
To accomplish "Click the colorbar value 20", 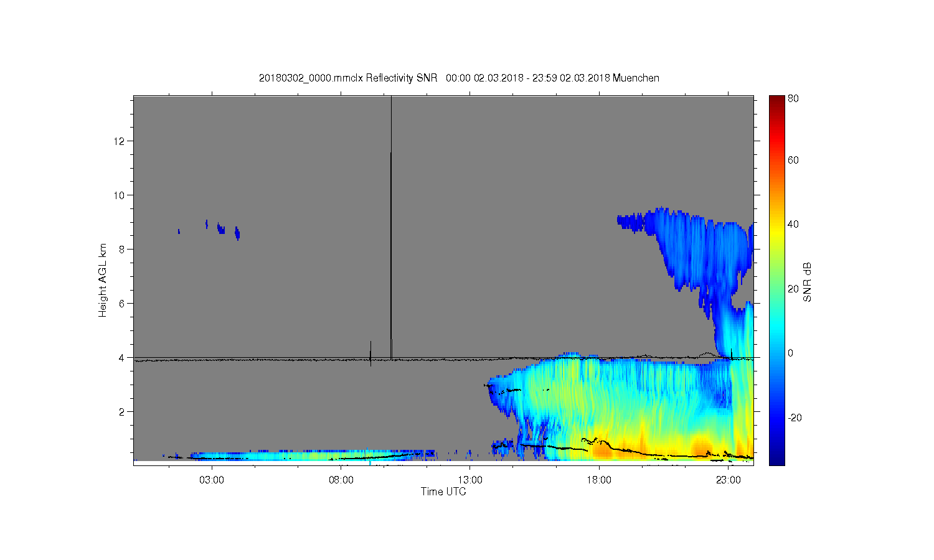I will 793,289.
